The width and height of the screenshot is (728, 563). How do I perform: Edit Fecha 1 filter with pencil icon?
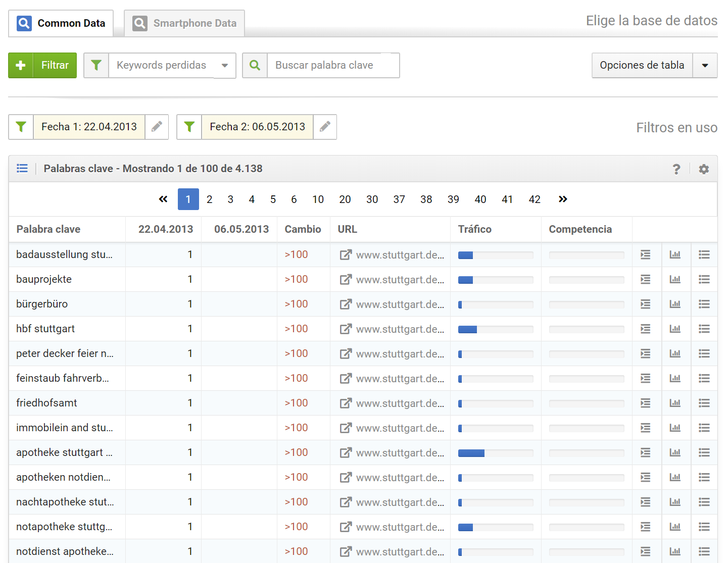coord(157,127)
